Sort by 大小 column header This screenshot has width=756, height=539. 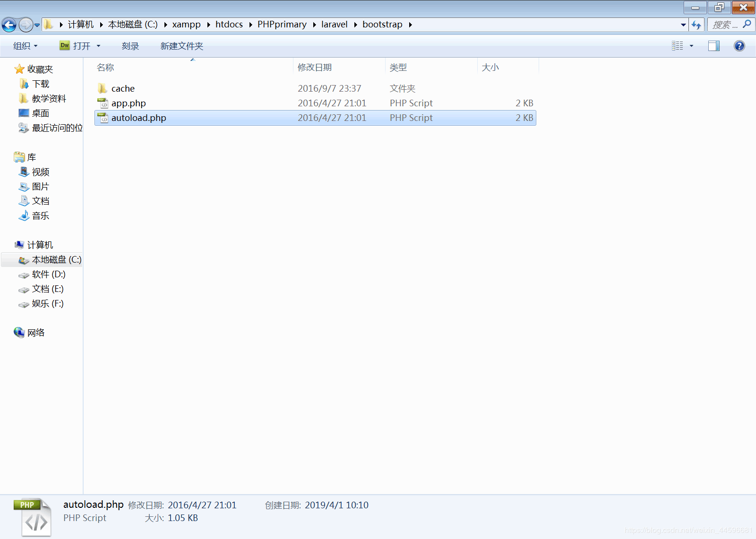pyautogui.click(x=490, y=68)
